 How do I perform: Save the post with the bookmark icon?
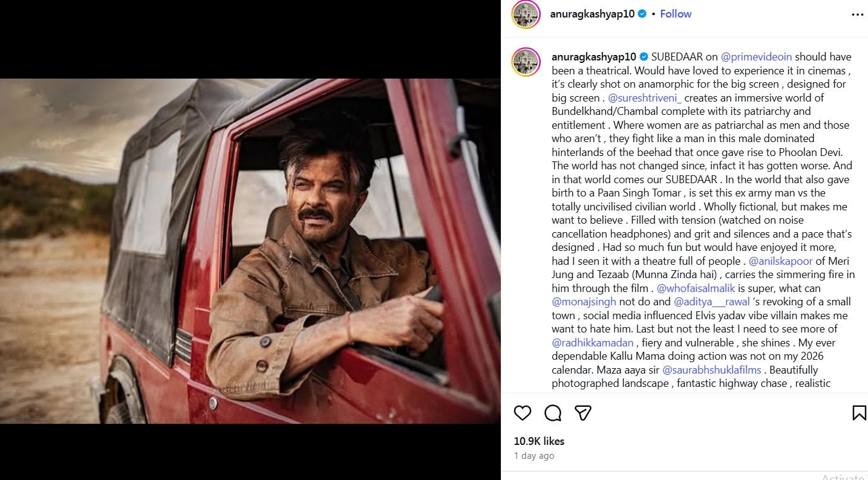click(858, 413)
